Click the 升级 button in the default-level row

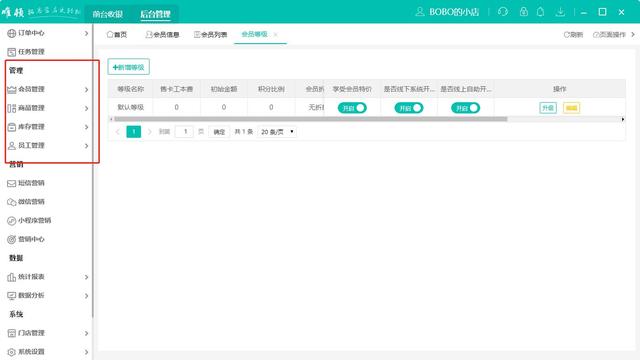pos(548,108)
